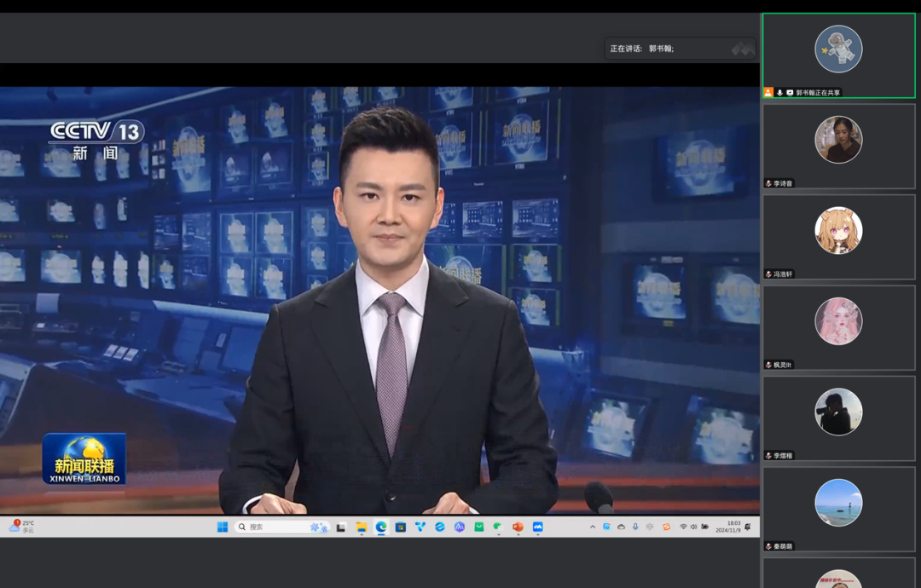
Task: Click the muted mic icon beside 李诗音
Action: pyautogui.click(x=768, y=184)
